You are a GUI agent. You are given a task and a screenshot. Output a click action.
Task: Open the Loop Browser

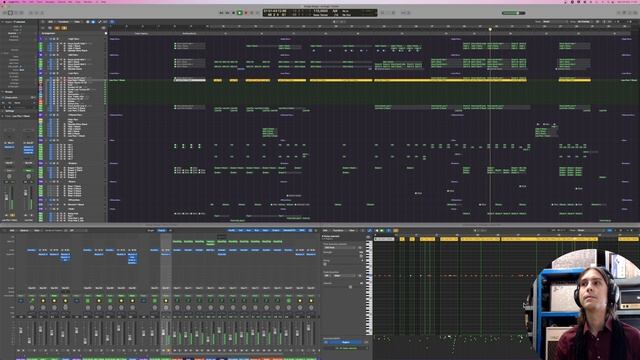[630, 13]
